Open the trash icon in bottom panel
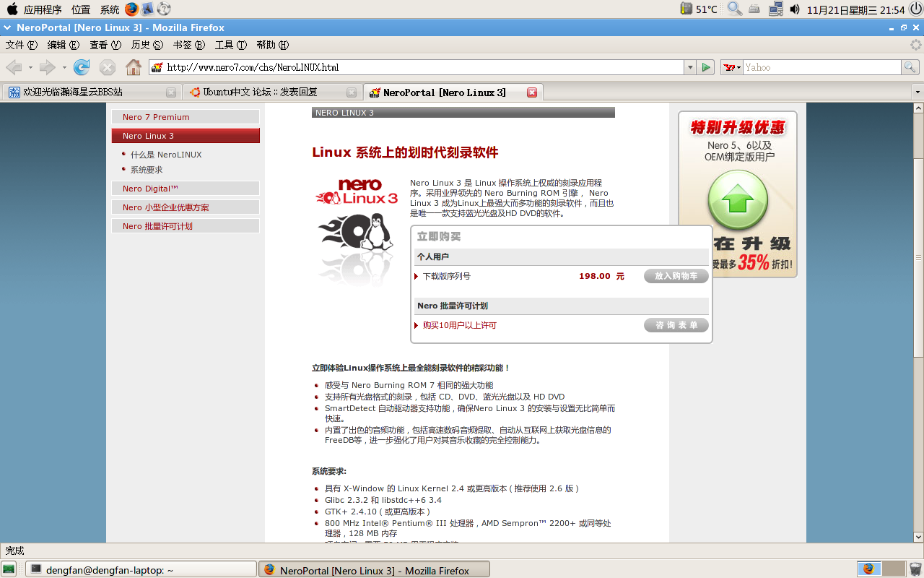924x578 pixels. (915, 569)
